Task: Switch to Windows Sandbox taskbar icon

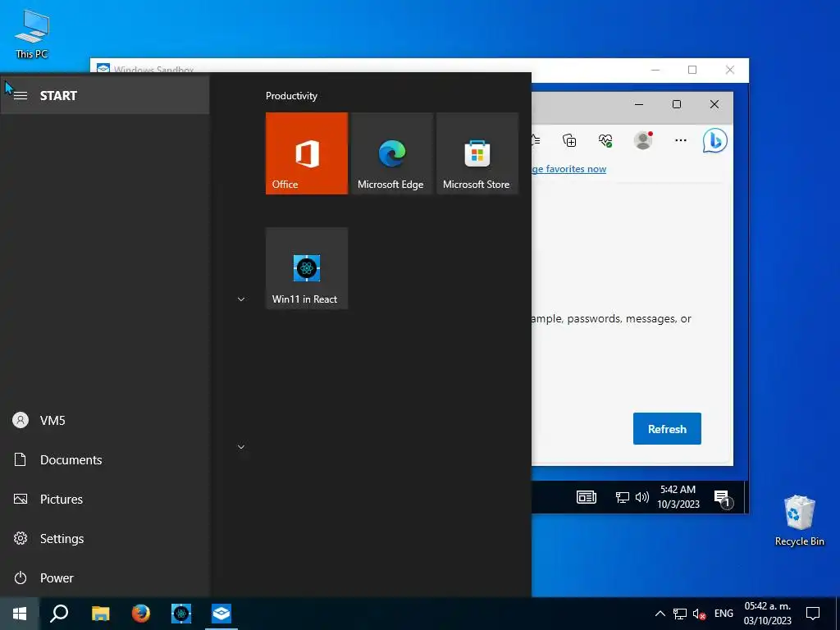Action: [221, 614]
